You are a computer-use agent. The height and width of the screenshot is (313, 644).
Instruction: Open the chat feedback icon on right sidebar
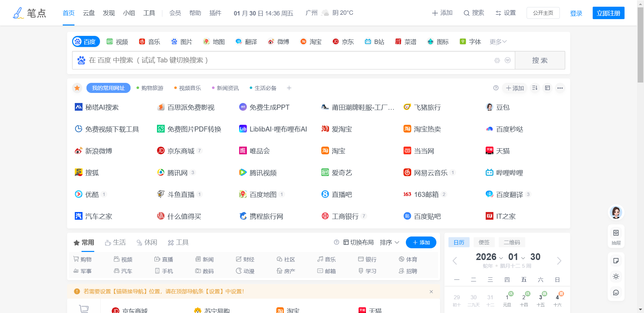pos(616,293)
